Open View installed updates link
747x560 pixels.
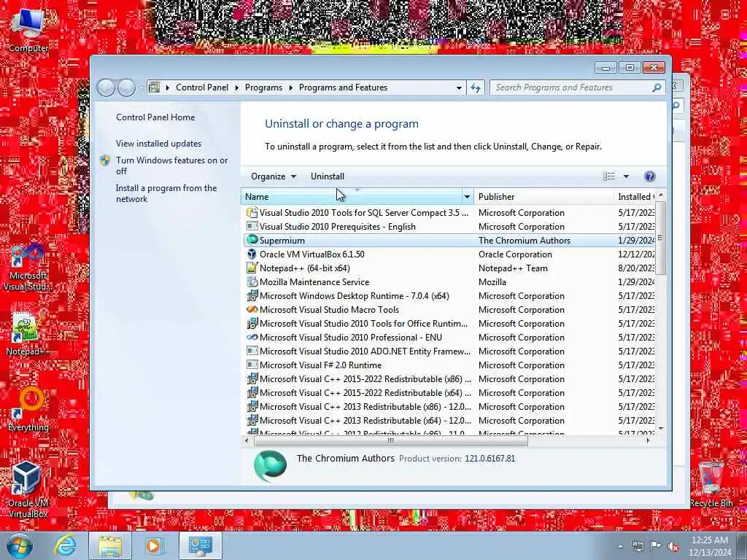click(158, 144)
